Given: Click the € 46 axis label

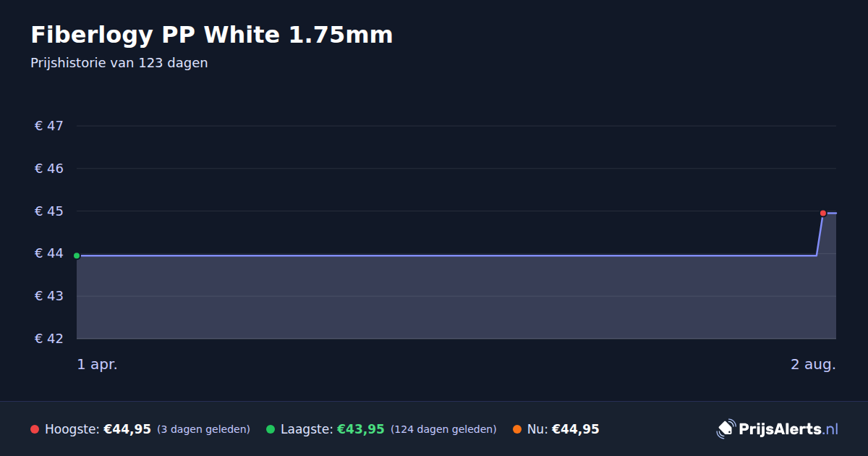Looking at the screenshot, I should point(49,169).
